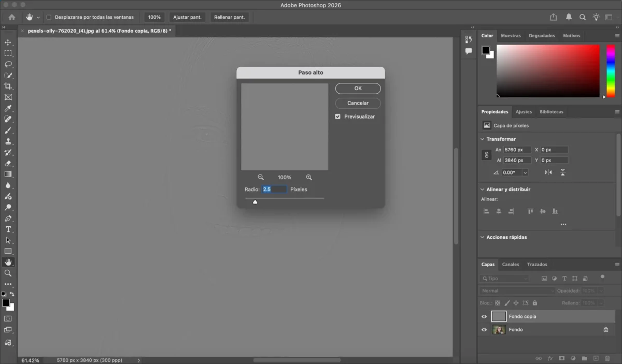Screen dimensions: 622x364
Task: Click the delete layer trash icon
Action: (607, 358)
